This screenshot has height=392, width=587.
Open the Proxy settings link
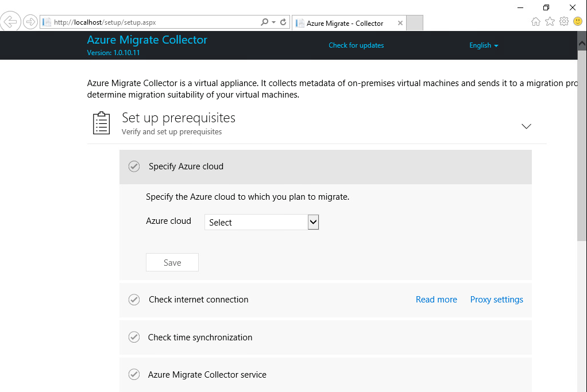tap(496, 299)
